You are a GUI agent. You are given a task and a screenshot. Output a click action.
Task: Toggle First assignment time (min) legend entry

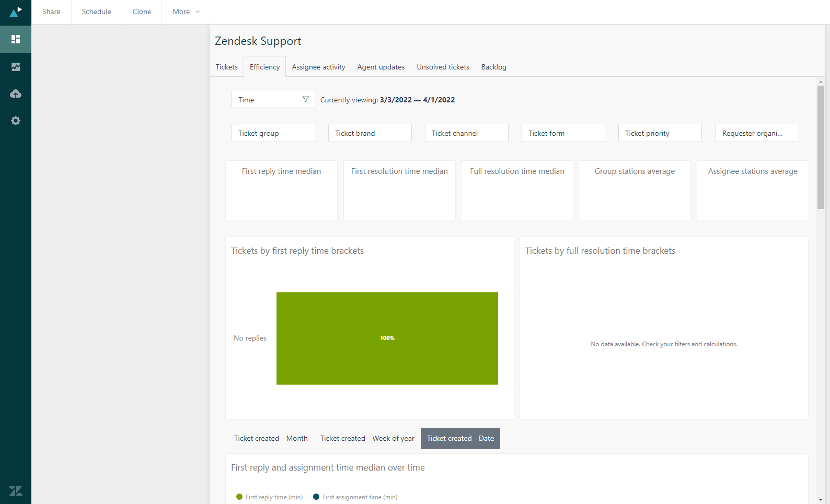(355, 497)
